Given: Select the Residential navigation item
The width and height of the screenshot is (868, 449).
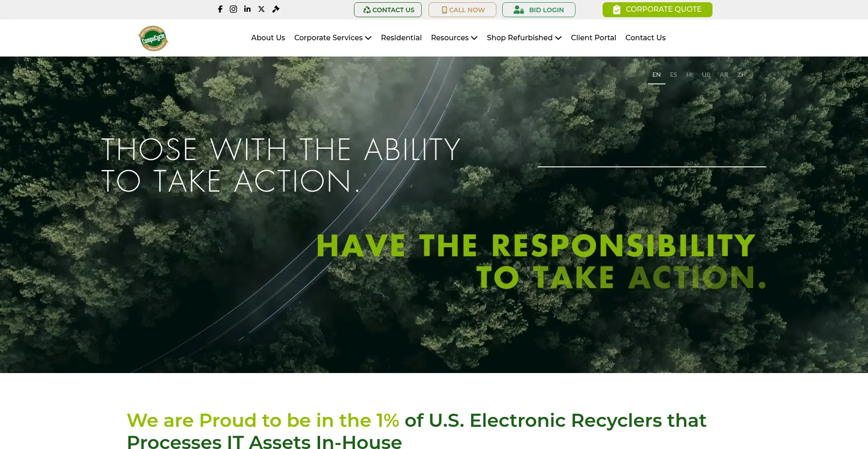Looking at the screenshot, I should click(401, 38).
